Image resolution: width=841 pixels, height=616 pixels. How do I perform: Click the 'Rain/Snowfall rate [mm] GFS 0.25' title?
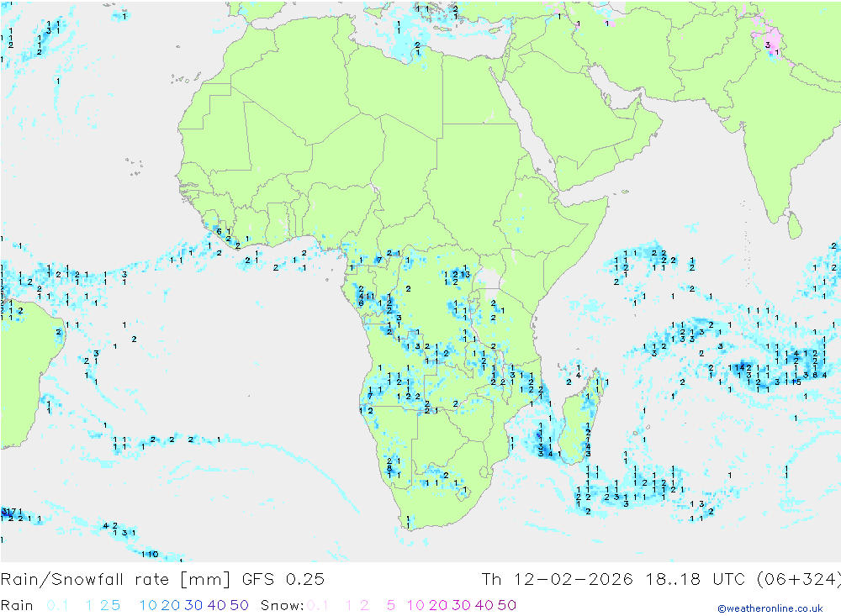pyautogui.click(x=162, y=580)
